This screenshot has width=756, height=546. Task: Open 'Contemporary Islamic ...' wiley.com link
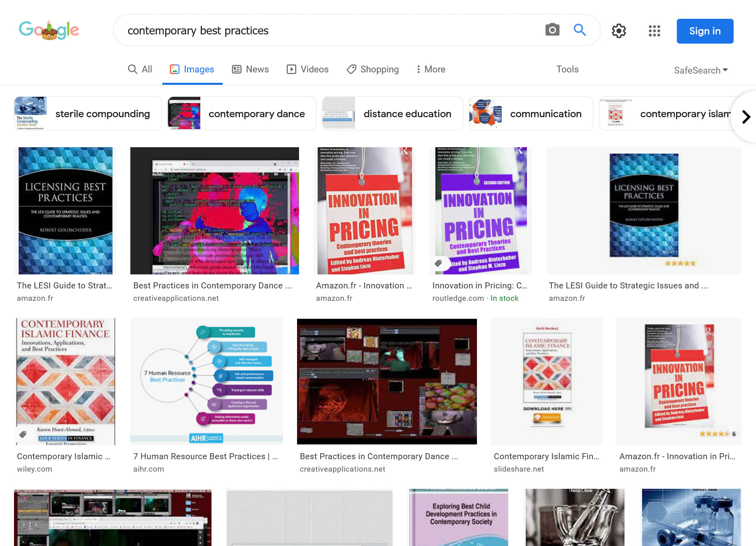[x=64, y=456]
